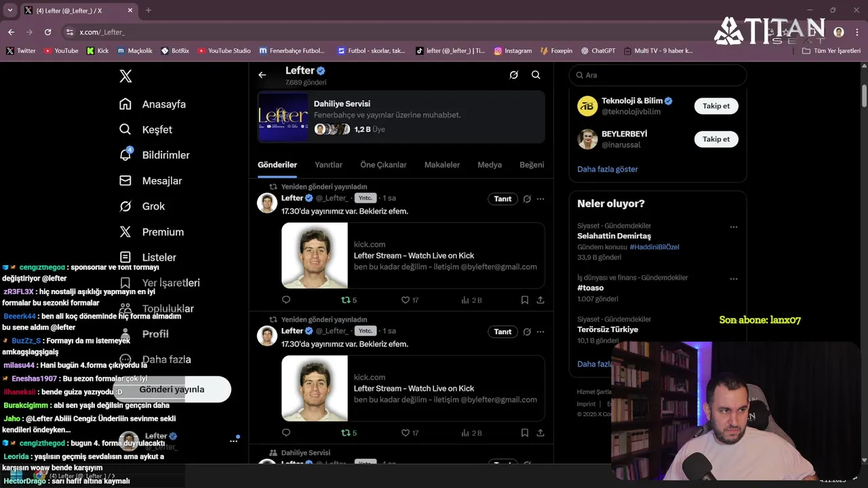Click Tanıt button on second post
This screenshot has height=488, width=868.
(x=502, y=331)
